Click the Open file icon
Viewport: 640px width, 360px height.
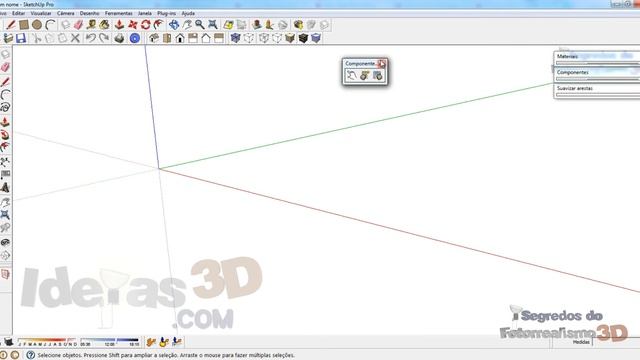(x=8, y=38)
